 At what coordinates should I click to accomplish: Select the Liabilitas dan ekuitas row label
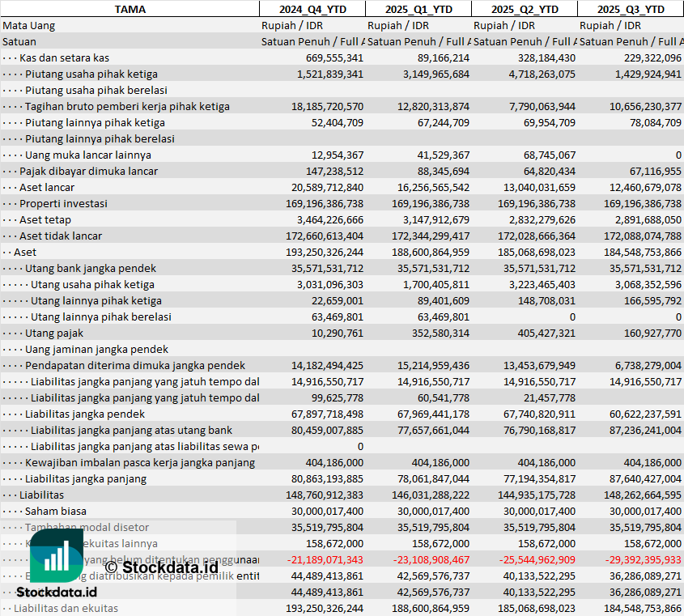[x=66, y=608]
